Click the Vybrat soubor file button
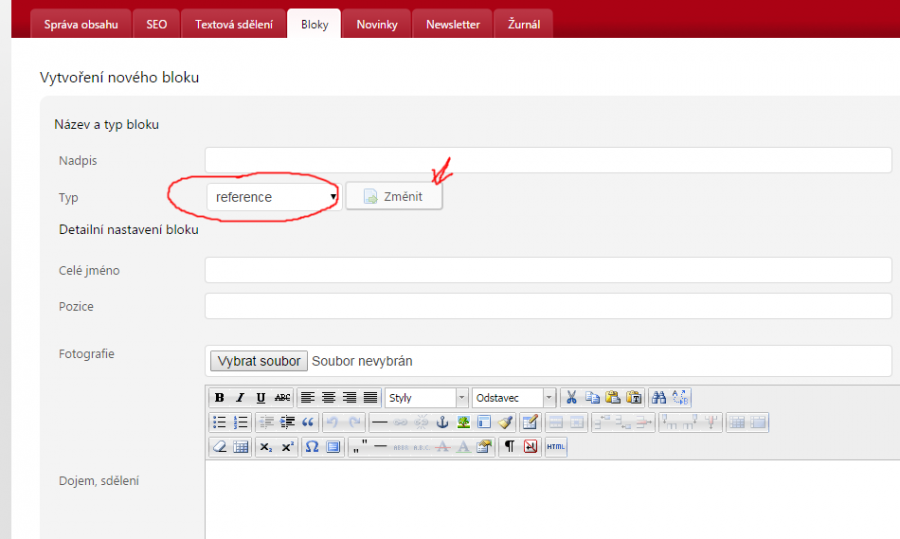Viewport: 900px width, 539px height. pyautogui.click(x=258, y=361)
